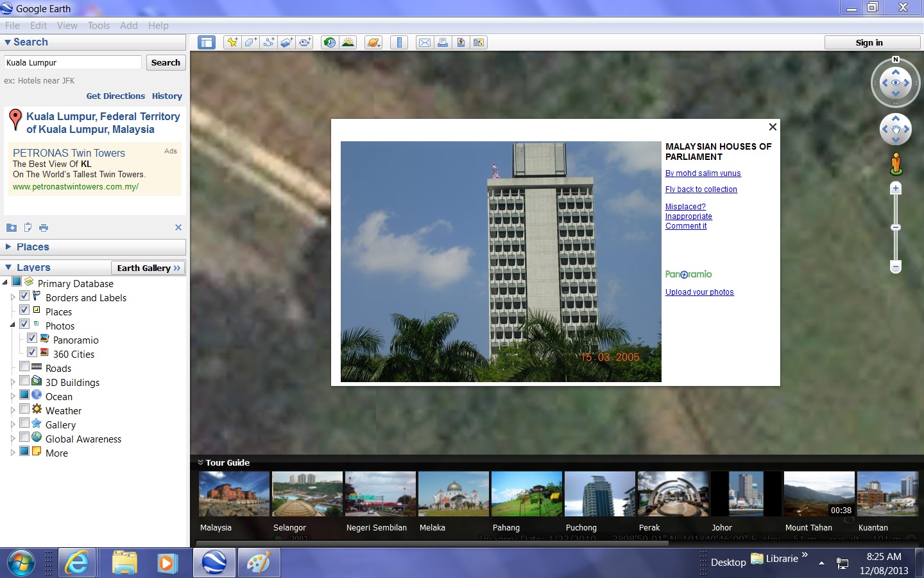Select the Ruler measurement tool
Screen dimensions: 924x578
click(x=399, y=42)
